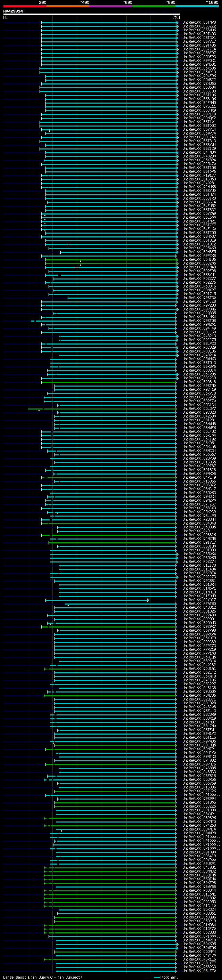Select the query name AV429054
222x980 pixels.
13,11
